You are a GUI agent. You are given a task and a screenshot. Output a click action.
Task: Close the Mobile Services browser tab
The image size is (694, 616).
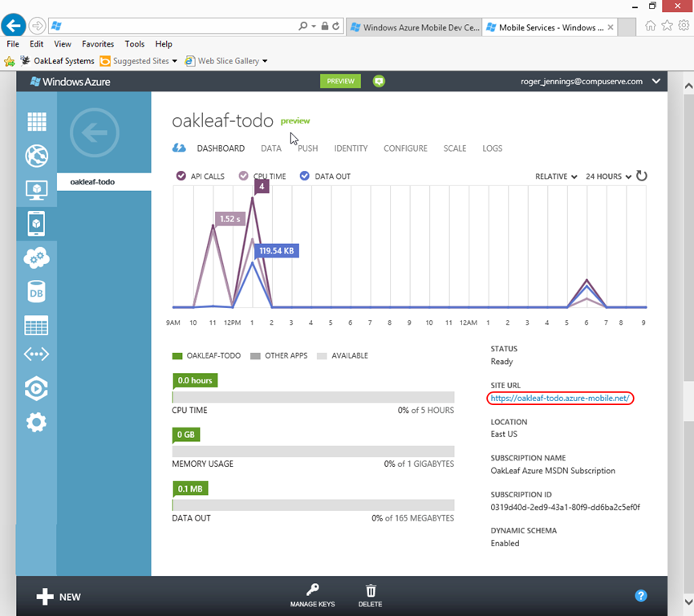click(x=611, y=27)
